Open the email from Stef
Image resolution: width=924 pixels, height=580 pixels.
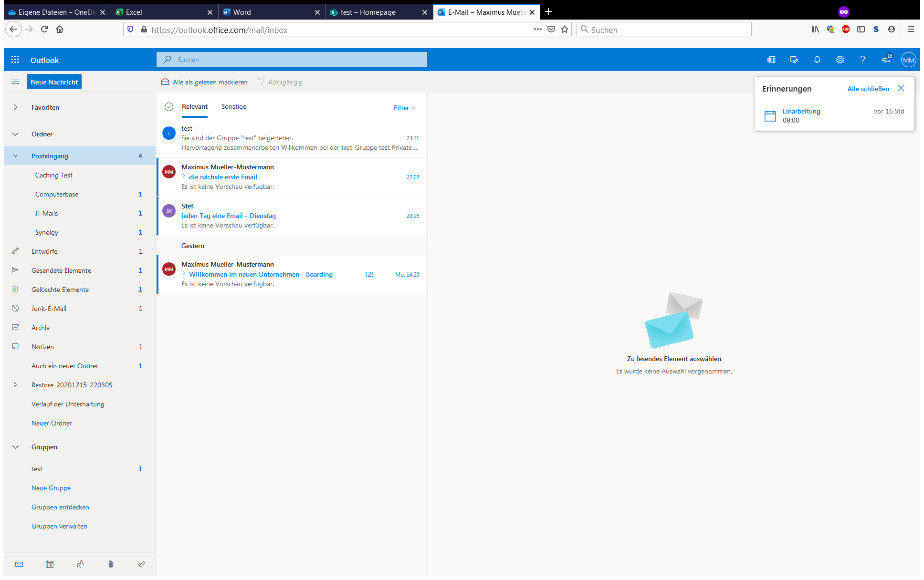(x=291, y=216)
